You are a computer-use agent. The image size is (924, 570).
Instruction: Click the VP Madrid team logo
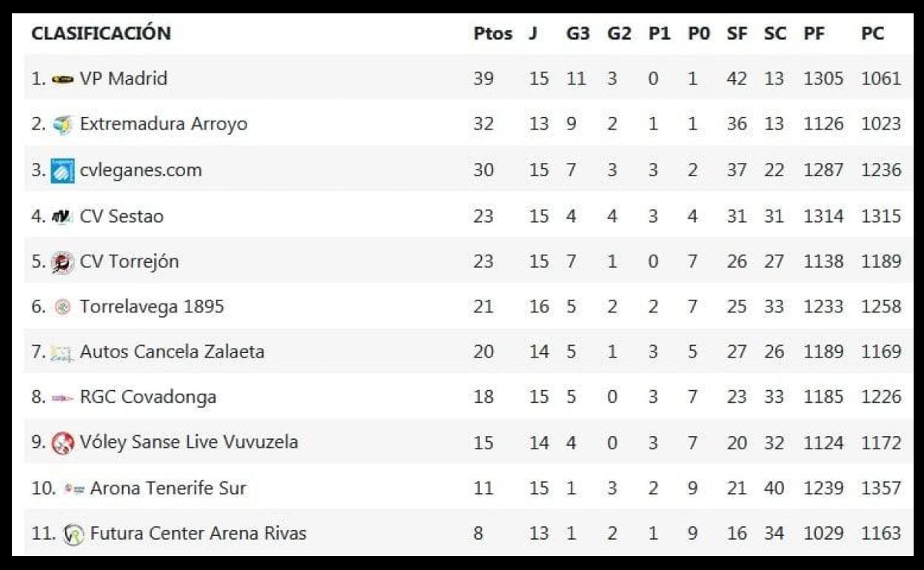63,79
